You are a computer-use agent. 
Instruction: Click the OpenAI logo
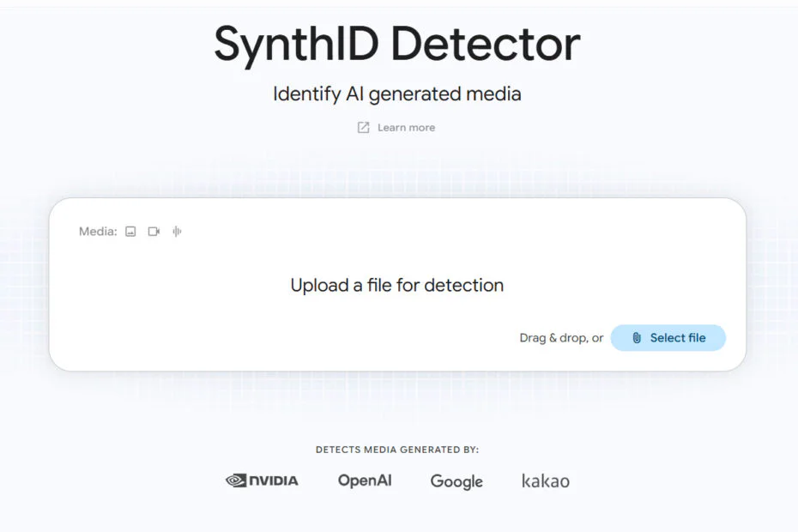[x=365, y=481]
